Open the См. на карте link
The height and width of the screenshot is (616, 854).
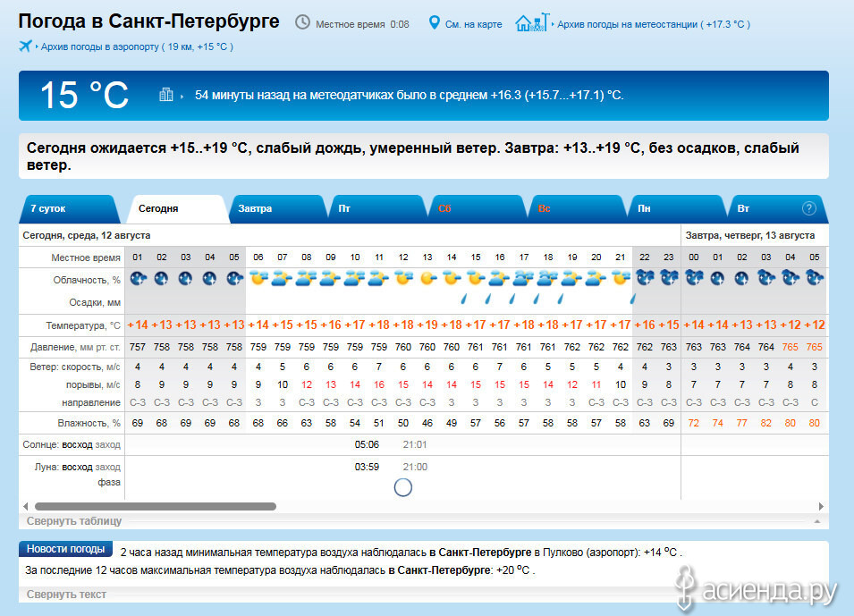tap(474, 24)
